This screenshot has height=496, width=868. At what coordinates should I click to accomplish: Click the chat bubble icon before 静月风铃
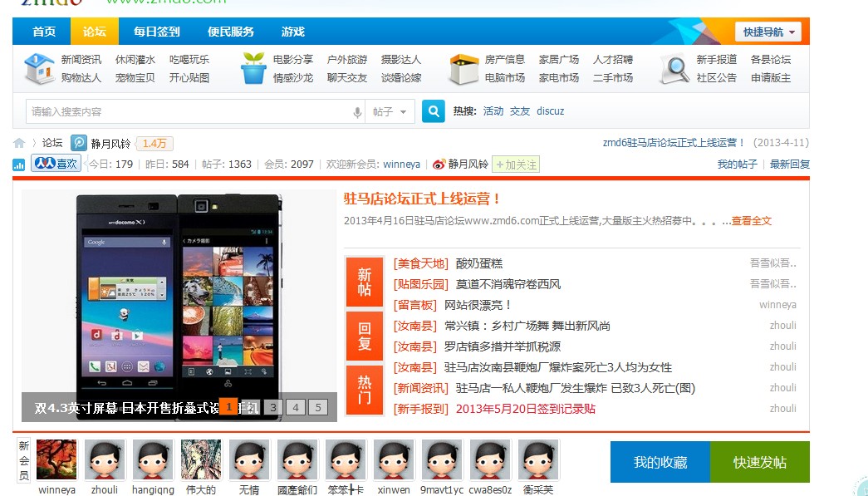[x=79, y=144]
